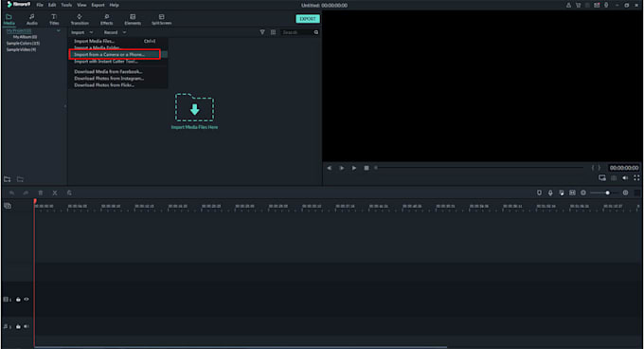The height and width of the screenshot is (349, 644).
Task: Click the timeline undo icon
Action: coord(11,193)
